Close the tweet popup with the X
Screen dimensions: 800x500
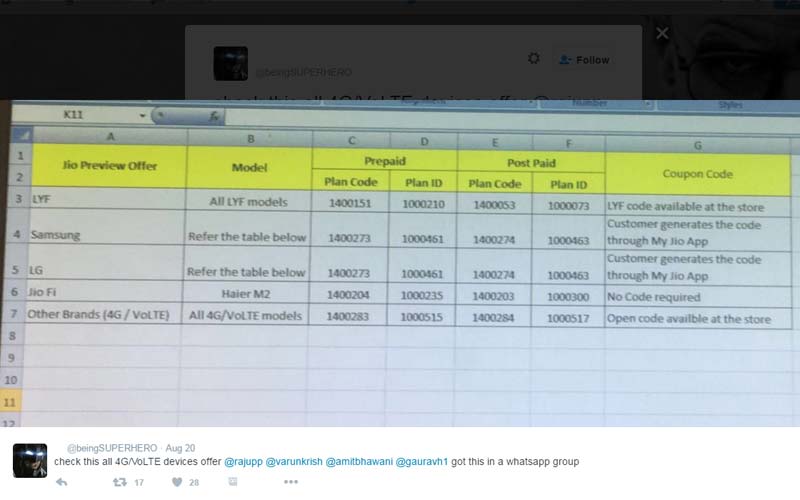tap(662, 33)
